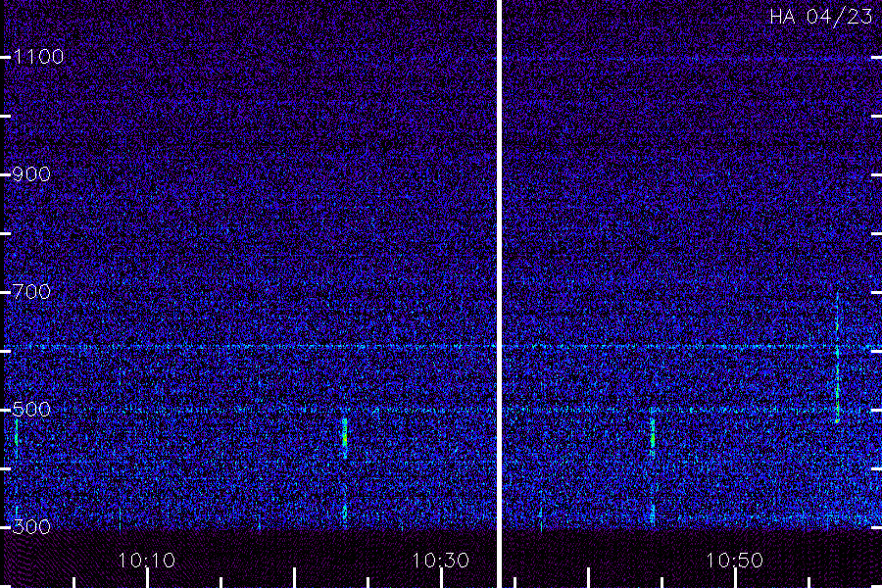Image resolution: width=882 pixels, height=588 pixels.
Task: Click the 10:50 time axis label
Action: [735, 561]
